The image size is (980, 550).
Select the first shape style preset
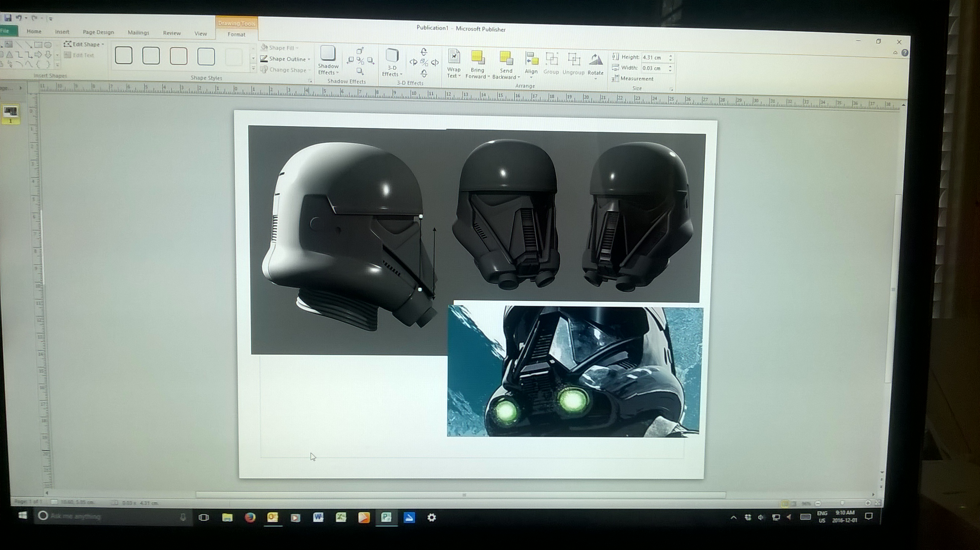pos(124,55)
